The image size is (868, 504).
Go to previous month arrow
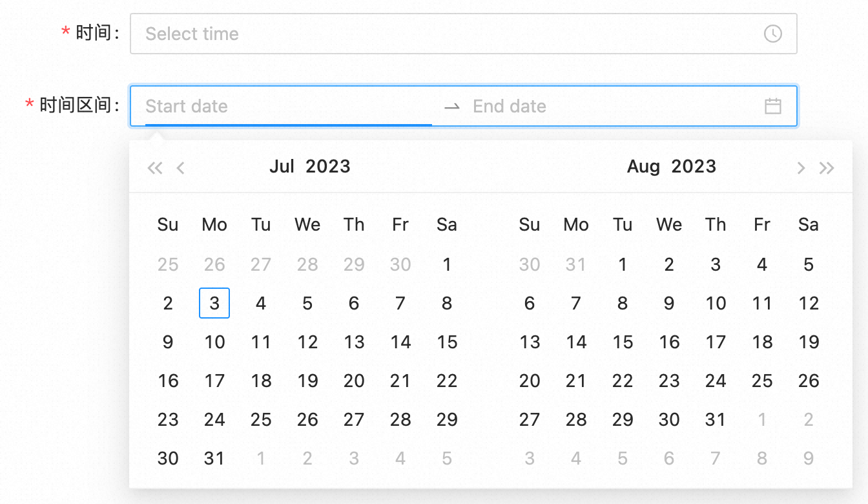tap(181, 168)
